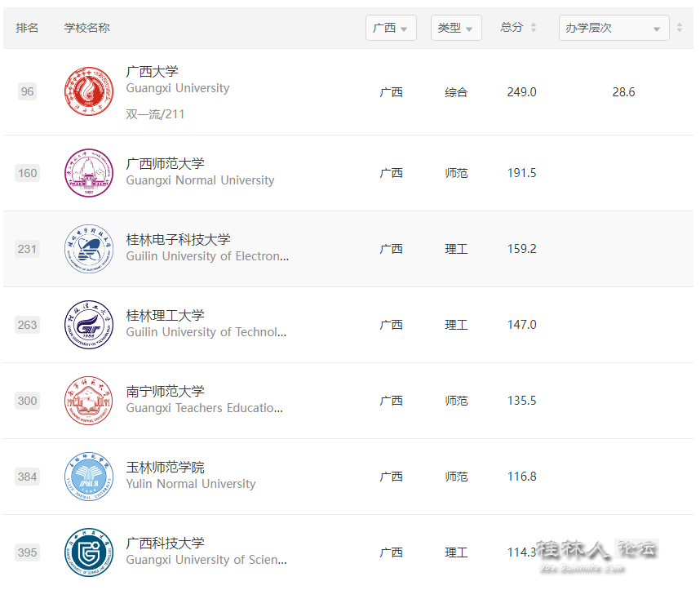Open the 广西师范大学 school name link

click(165, 163)
